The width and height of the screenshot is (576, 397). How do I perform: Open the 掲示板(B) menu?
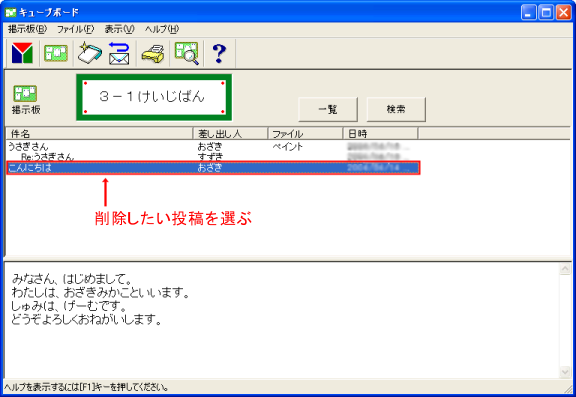[x=28, y=29]
